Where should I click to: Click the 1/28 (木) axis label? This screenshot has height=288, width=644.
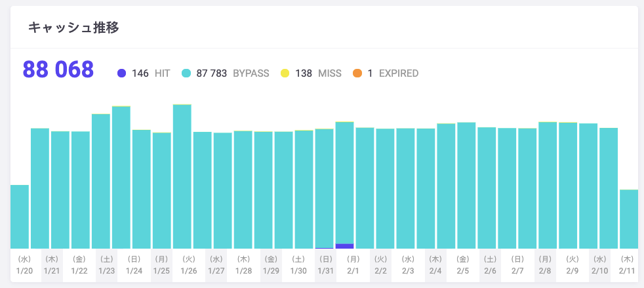[243, 264]
